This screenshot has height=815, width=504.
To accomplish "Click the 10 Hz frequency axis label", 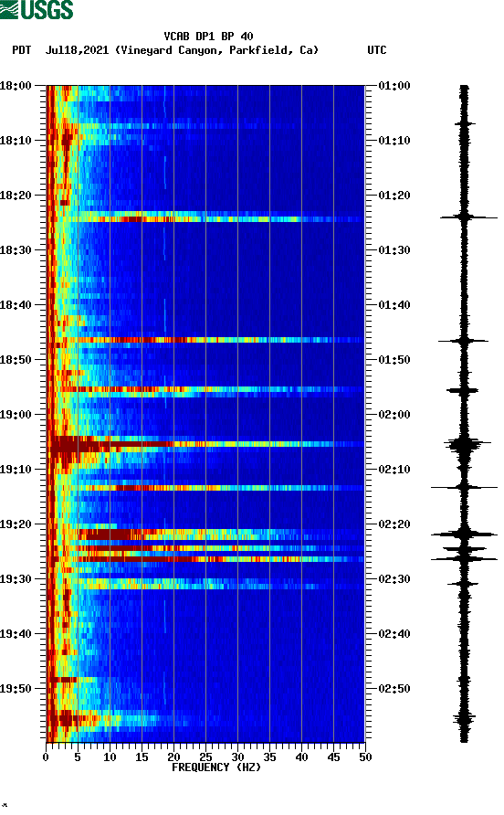I will (110, 757).
